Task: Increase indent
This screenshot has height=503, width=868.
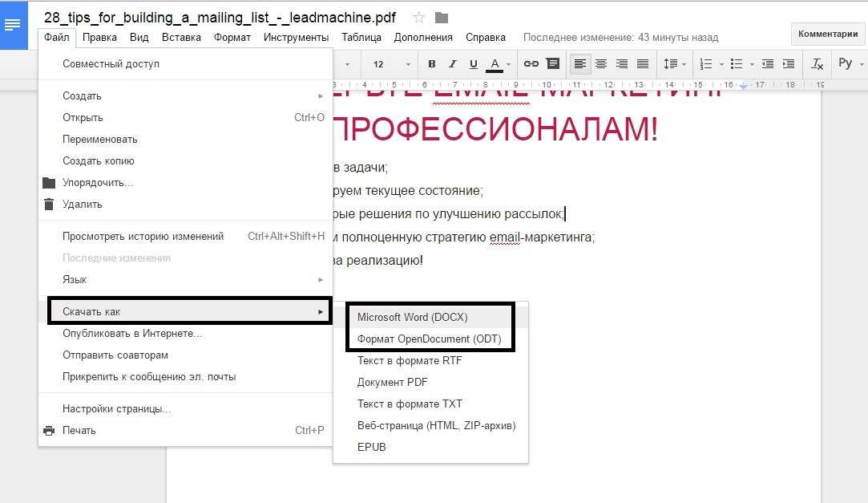Action: (789, 63)
